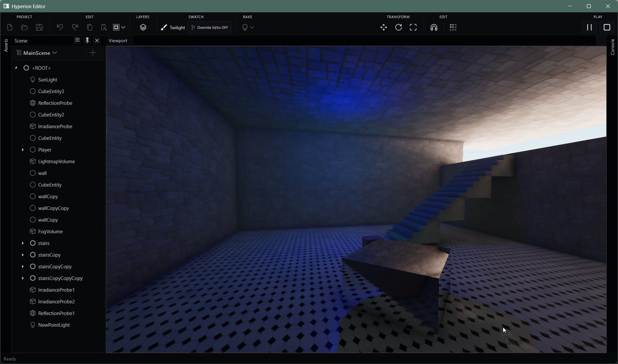Viewport: 618px width, 364px height.
Task: Expand the stairsCopyCopy node
Action: [23, 267]
